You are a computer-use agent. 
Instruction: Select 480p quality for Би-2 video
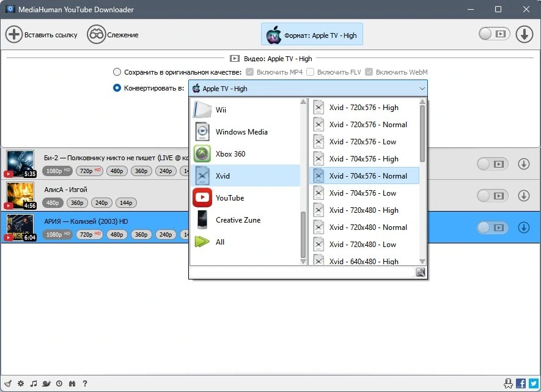click(x=117, y=171)
